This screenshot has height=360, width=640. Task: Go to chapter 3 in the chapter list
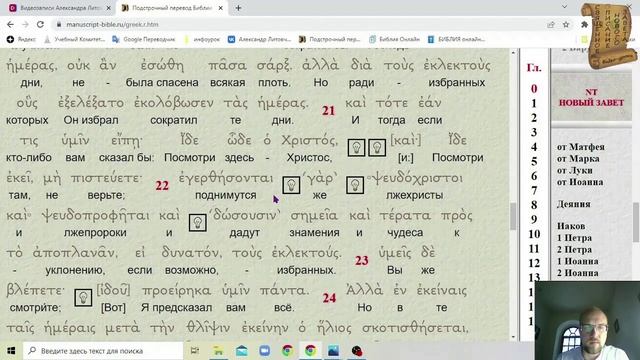[534, 132]
